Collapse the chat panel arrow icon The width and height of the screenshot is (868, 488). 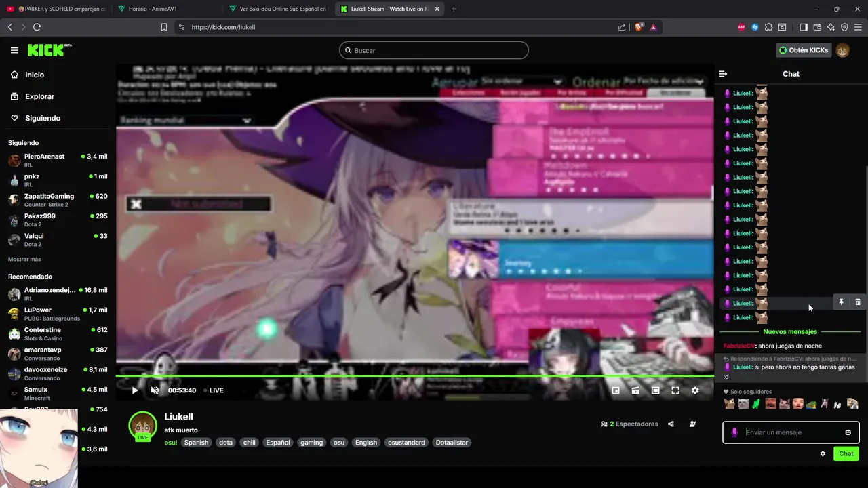point(723,74)
